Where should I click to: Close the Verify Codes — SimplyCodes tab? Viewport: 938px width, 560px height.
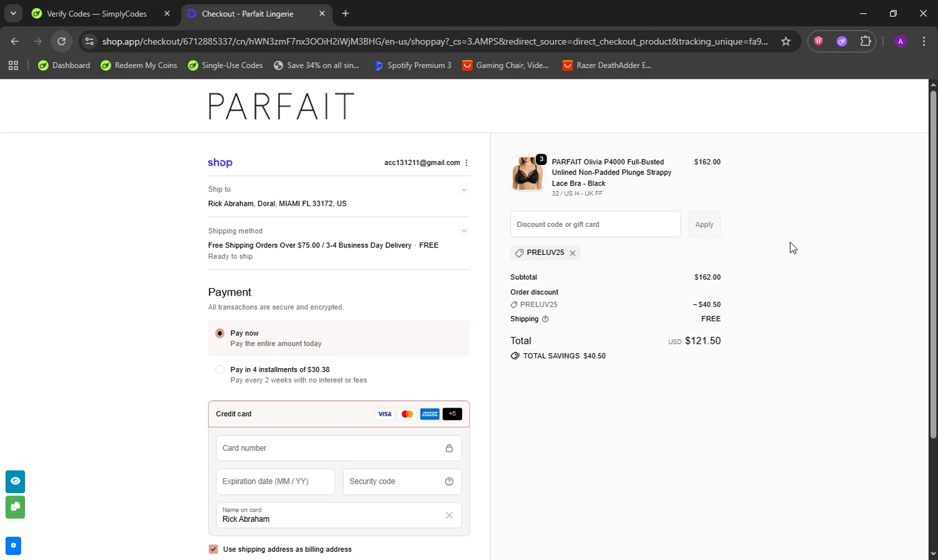point(167,14)
